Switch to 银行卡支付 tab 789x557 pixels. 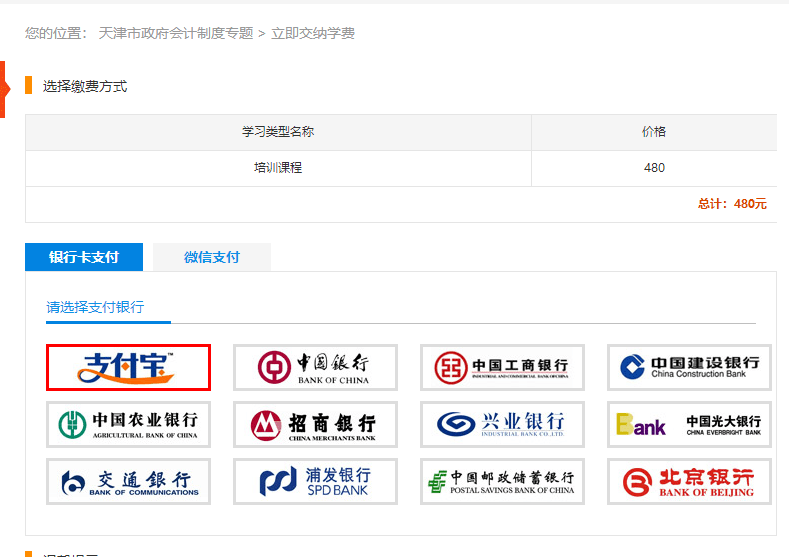[84, 257]
